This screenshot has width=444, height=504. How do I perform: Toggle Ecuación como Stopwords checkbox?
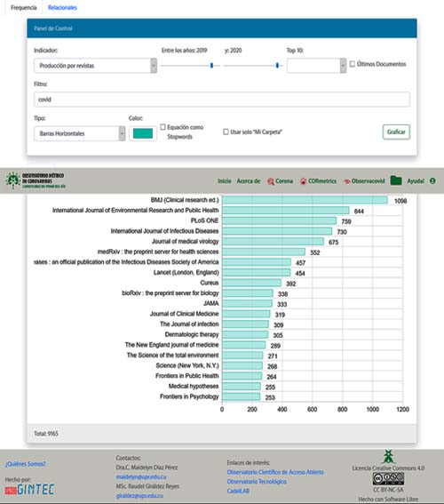(163, 127)
